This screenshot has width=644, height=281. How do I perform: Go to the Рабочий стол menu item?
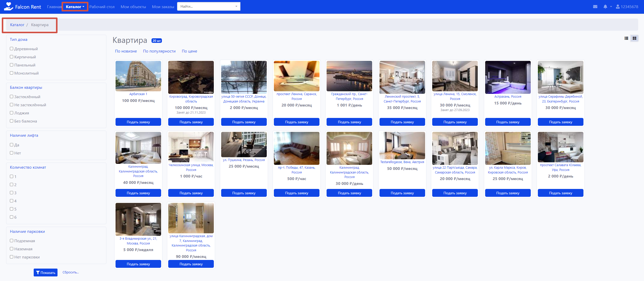[102, 7]
